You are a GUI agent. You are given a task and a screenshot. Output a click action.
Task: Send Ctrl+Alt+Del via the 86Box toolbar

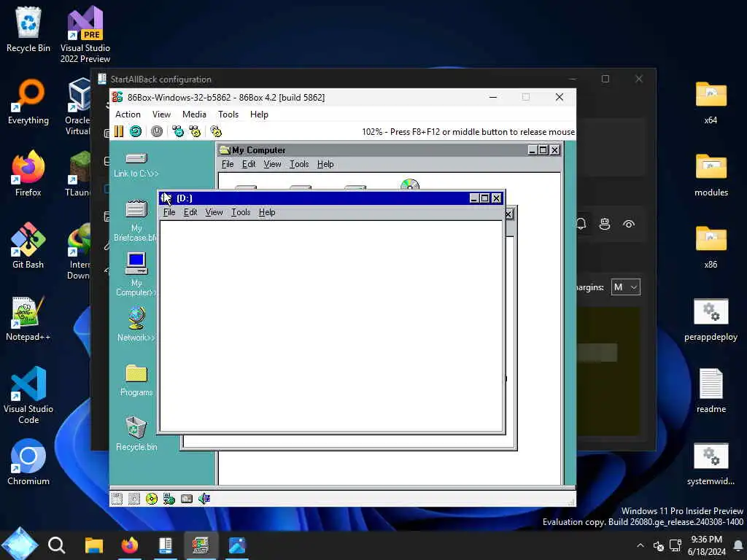click(178, 131)
